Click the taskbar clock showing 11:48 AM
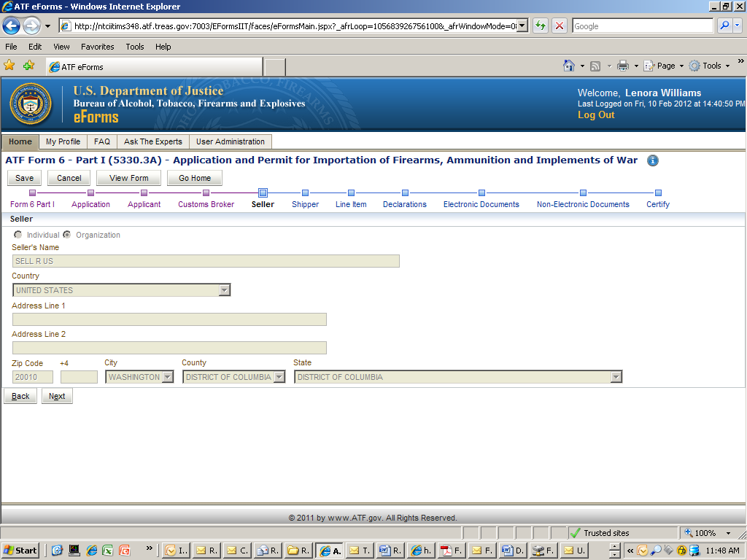Viewport: 747px width, 560px height. 722,551
